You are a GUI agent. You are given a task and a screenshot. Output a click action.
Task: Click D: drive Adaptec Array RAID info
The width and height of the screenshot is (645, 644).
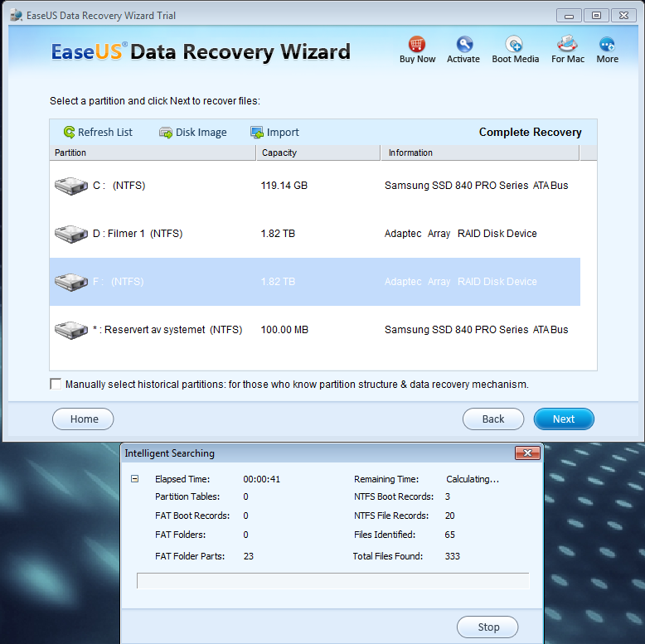coord(461,234)
